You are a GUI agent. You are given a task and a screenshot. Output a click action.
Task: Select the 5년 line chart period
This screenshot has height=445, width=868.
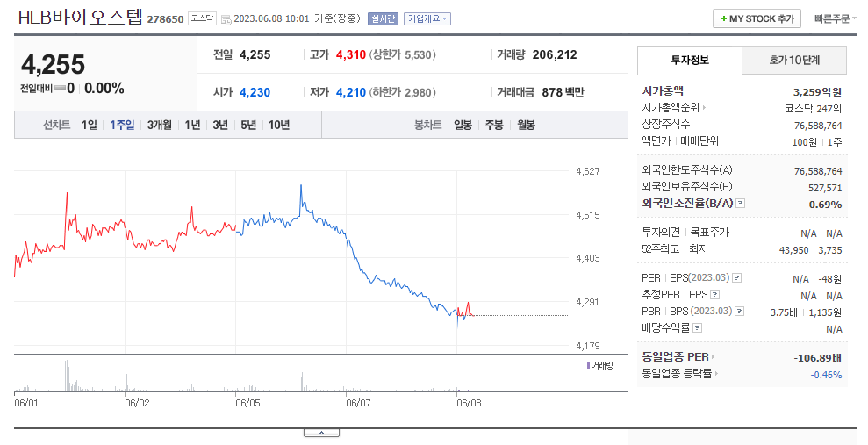[x=248, y=126]
